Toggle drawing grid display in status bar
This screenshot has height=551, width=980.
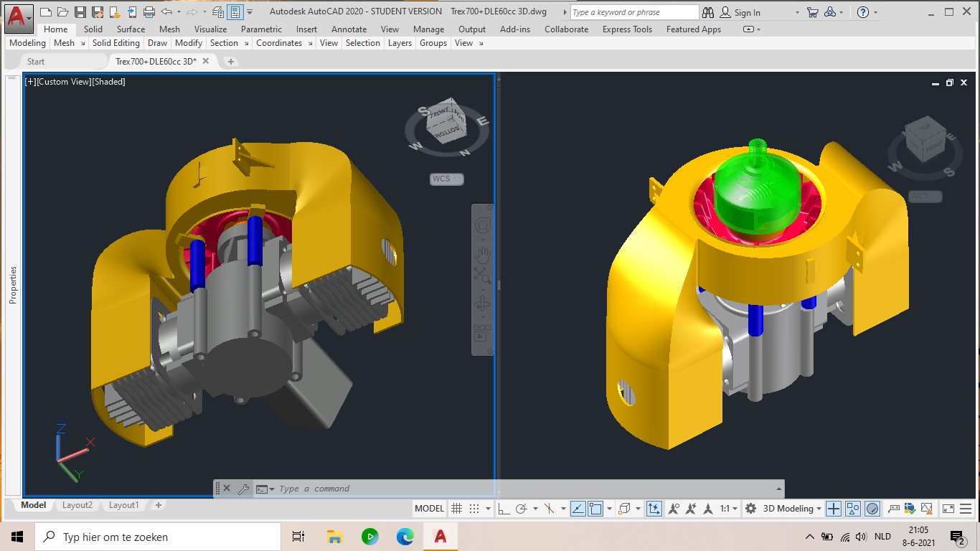pos(456,509)
